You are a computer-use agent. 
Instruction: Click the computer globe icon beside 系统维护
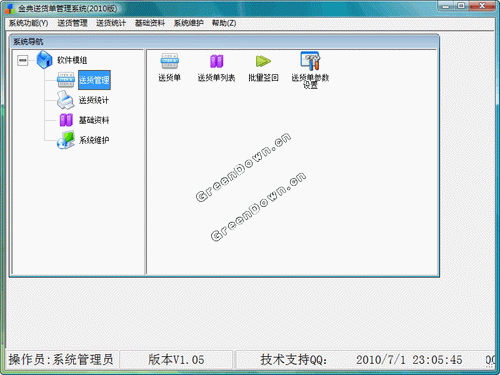pos(66,140)
